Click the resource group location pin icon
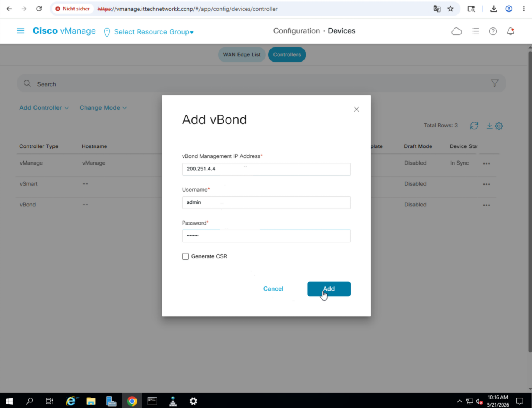 point(107,32)
